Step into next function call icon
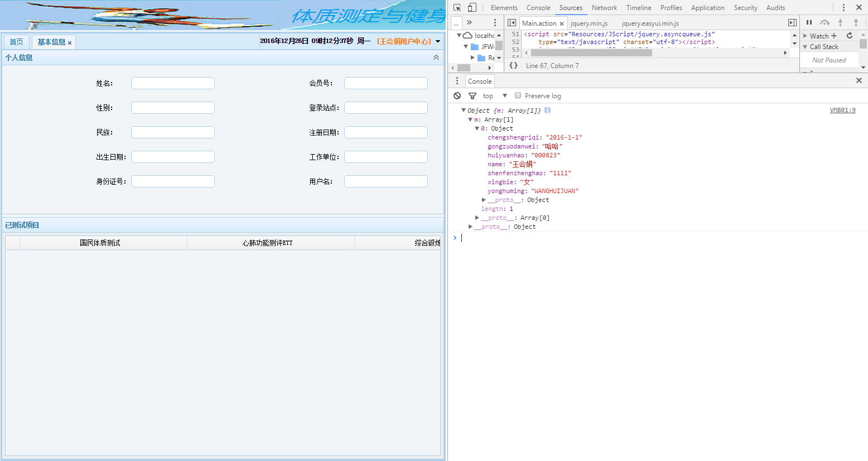868x461 pixels. click(x=840, y=22)
